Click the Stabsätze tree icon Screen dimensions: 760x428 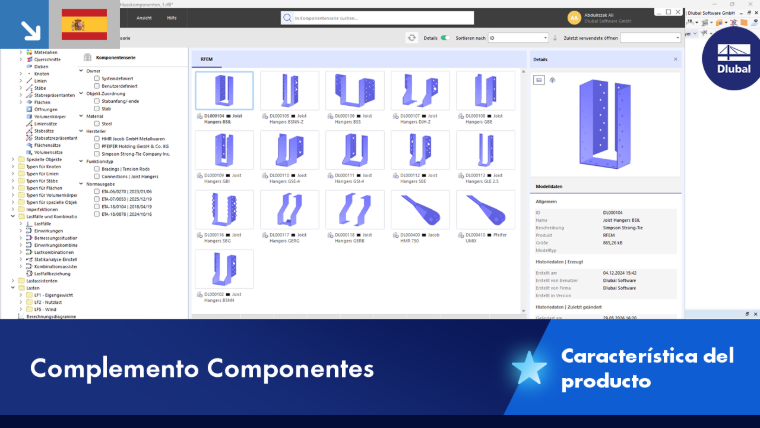[x=29, y=131]
